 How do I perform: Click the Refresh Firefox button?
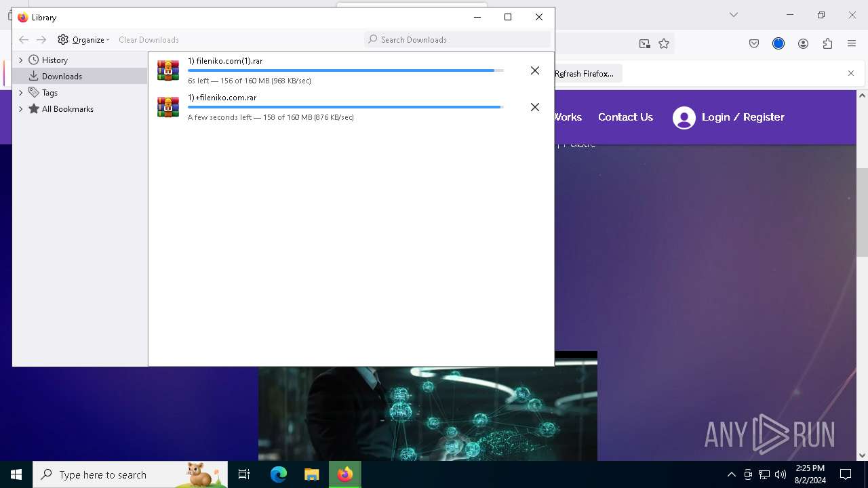click(x=584, y=74)
